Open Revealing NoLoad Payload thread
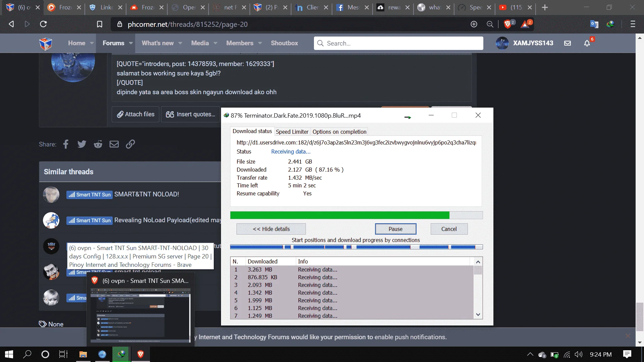The width and height of the screenshot is (644, 362). 168,220
